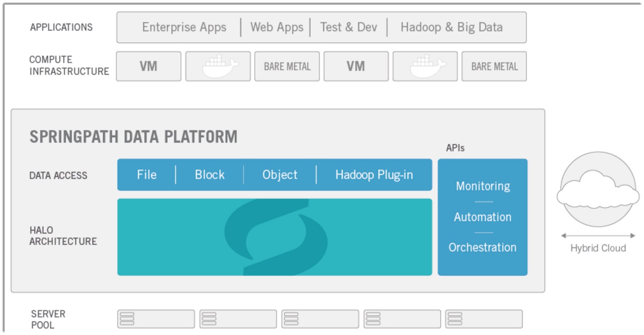This screenshot has height=335, width=644.
Task: Click the SERVER POOL label
Action: pyautogui.click(x=48, y=319)
